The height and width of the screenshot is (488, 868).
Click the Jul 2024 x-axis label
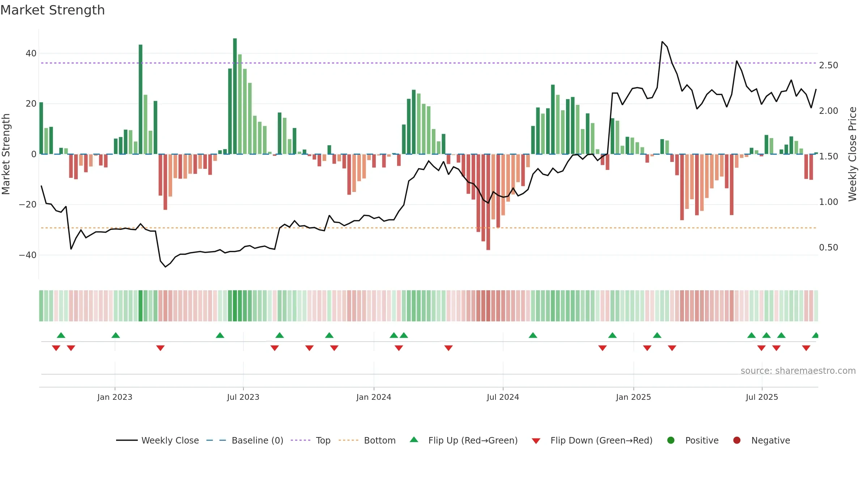503,397
